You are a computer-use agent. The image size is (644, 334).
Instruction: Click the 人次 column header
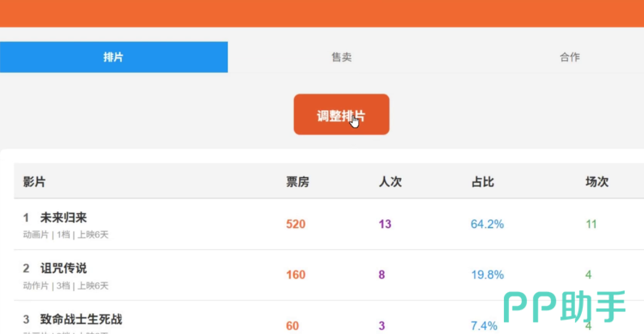[390, 182]
